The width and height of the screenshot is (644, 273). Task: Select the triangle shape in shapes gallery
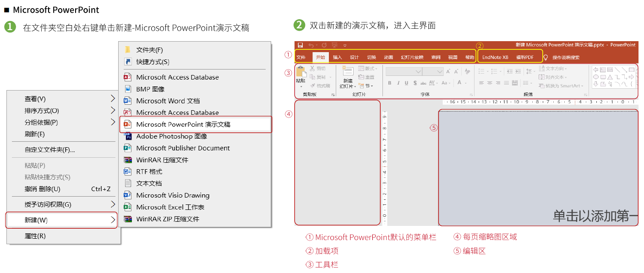click(610, 77)
